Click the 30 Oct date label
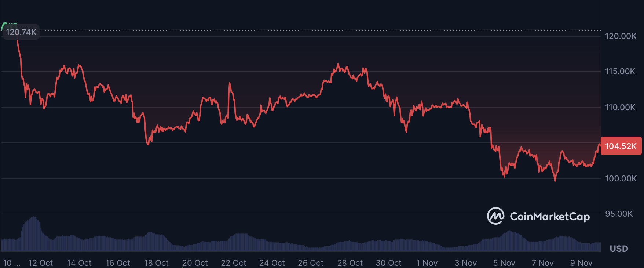 tap(388, 263)
